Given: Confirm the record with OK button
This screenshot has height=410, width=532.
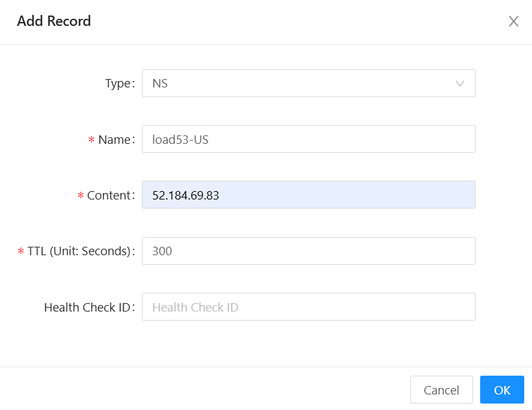Looking at the screenshot, I should coord(502,390).
